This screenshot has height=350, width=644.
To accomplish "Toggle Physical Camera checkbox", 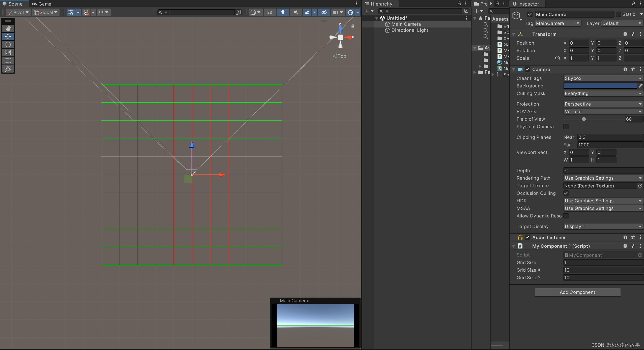I will 566,127.
